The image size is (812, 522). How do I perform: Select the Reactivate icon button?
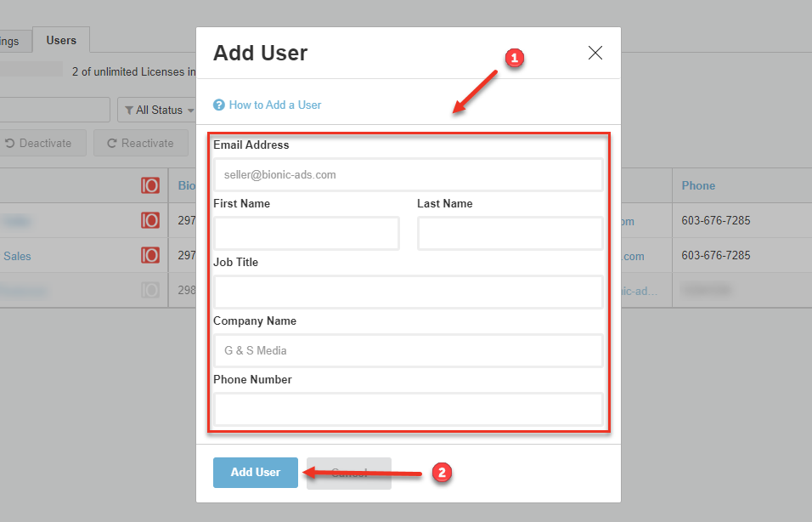click(x=141, y=143)
